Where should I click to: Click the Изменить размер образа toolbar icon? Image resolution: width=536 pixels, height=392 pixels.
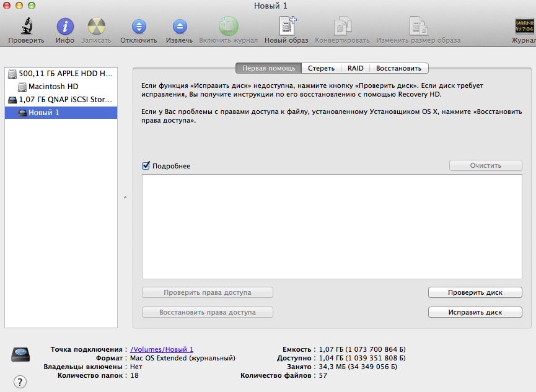[x=418, y=26]
